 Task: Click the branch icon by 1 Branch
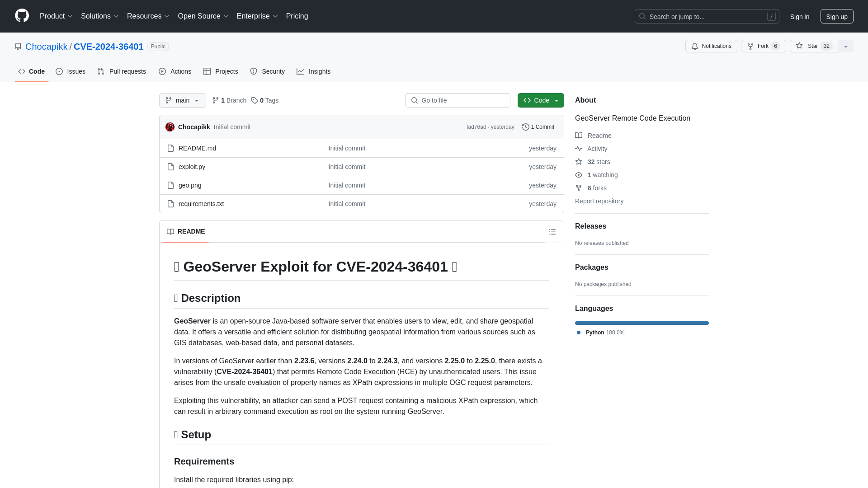pos(216,100)
